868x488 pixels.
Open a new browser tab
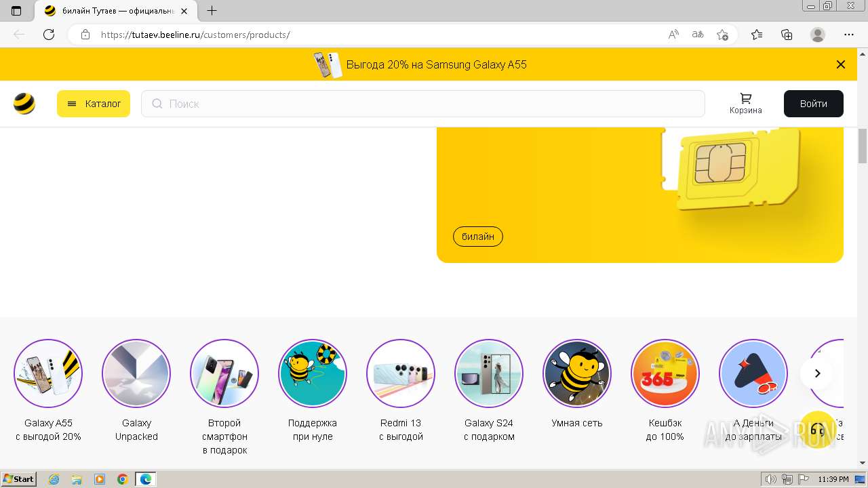[212, 11]
